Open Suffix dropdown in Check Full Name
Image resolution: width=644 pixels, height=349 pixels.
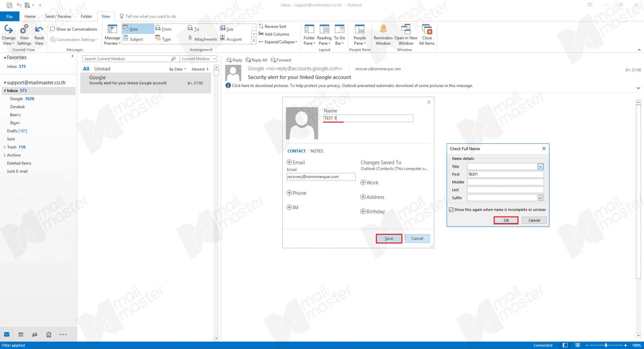(x=541, y=198)
